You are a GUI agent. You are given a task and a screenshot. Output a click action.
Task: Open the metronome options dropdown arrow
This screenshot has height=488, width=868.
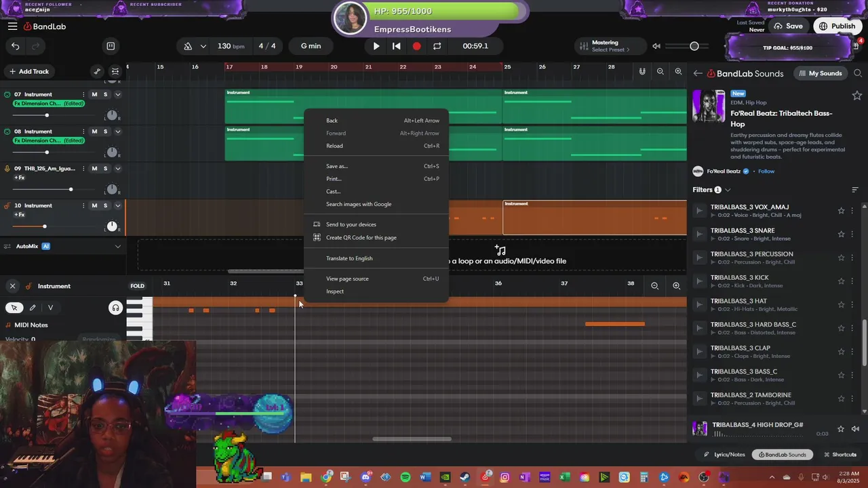(203, 46)
